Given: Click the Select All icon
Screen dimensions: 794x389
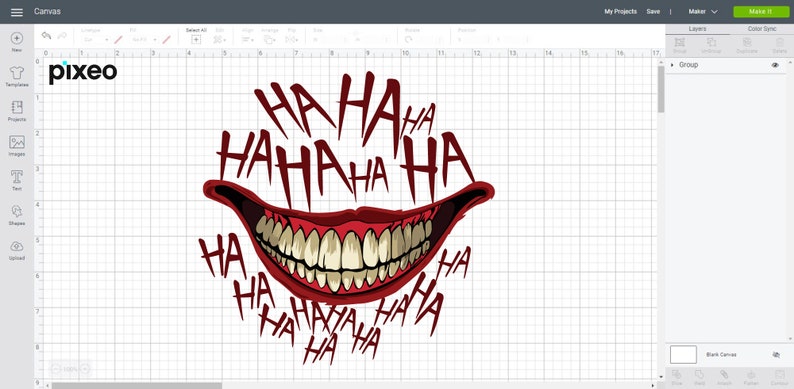Looking at the screenshot, I should pos(196,40).
